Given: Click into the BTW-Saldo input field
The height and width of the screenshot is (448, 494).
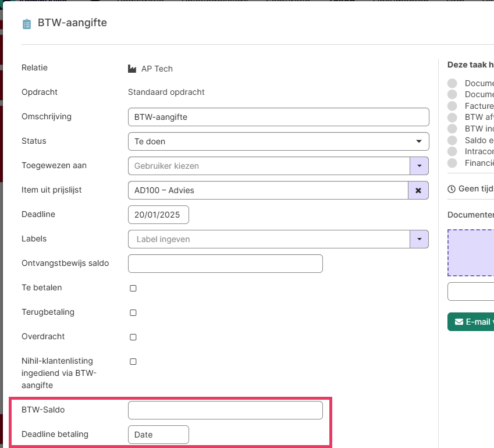Looking at the screenshot, I should [x=225, y=410].
